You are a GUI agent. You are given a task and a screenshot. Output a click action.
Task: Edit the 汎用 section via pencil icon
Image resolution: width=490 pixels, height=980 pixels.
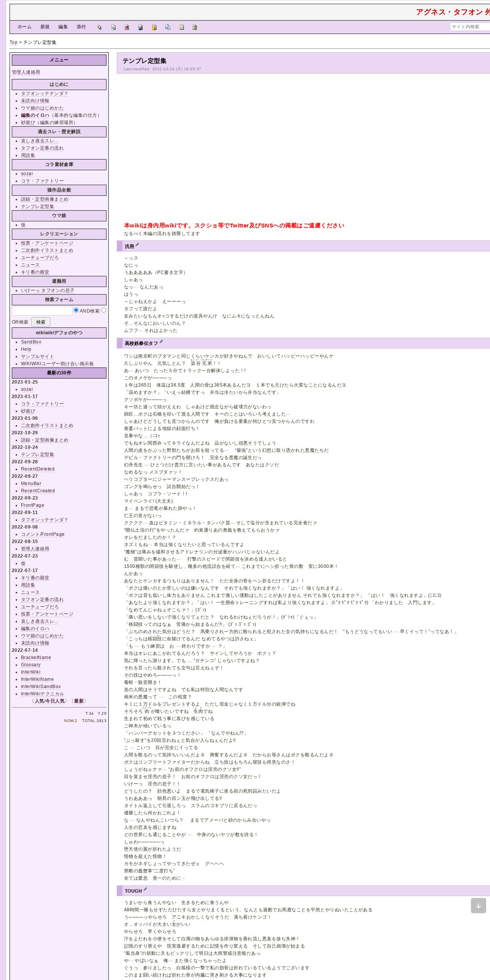(x=137, y=245)
